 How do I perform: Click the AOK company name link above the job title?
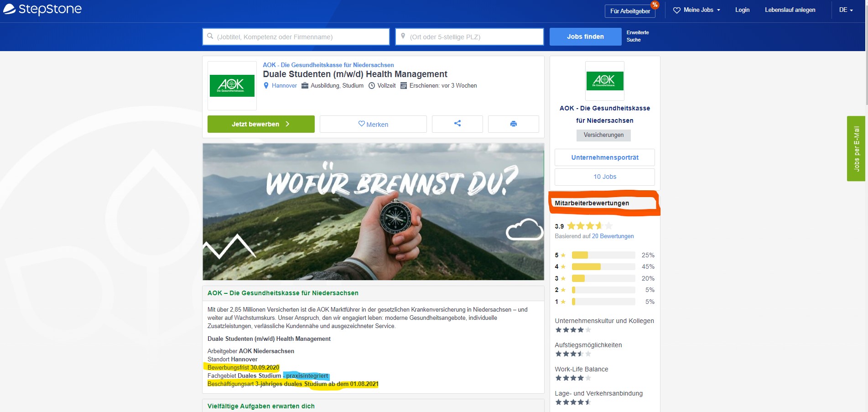tap(328, 65)
